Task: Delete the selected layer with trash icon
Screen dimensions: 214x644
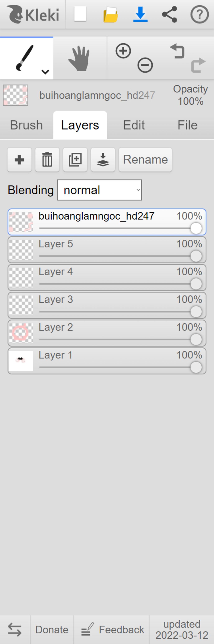Action: (x=47, y=160)
